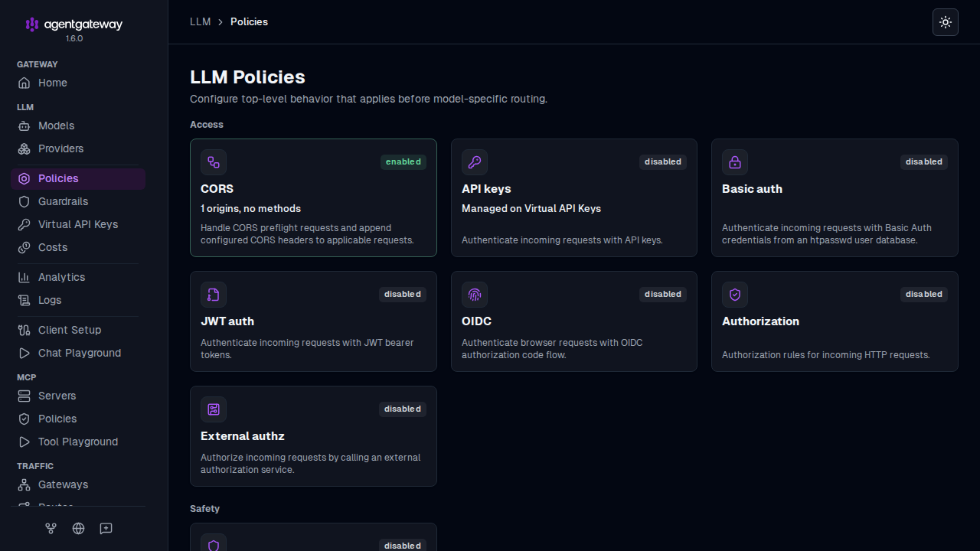The height and width of the screenshot is (551, 980).
Task: Click the disabled badge on External authz
Action: (403, 409)
